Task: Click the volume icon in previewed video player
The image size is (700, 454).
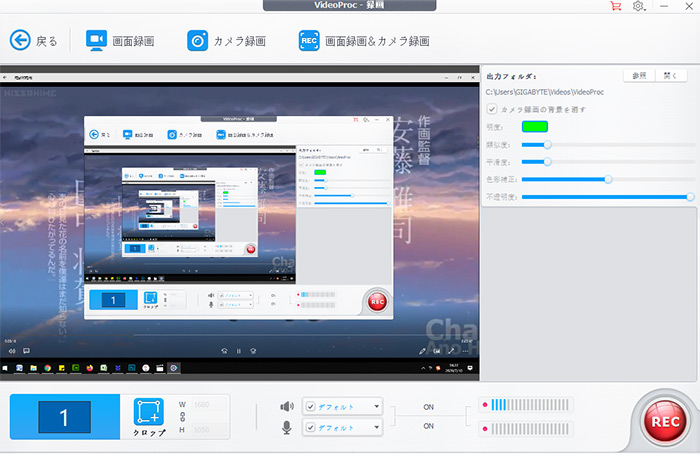Action: pyautogui.click(x=12, y=351)
